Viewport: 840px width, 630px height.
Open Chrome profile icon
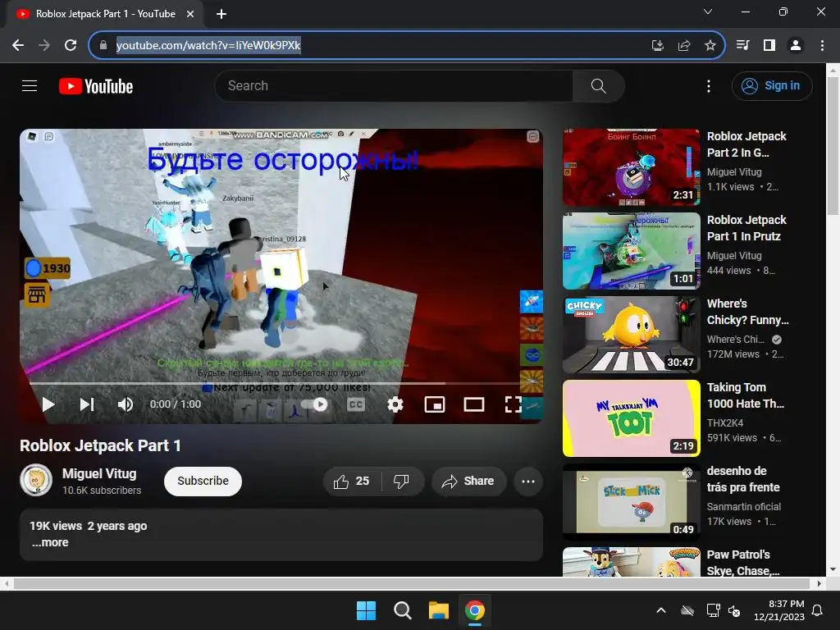click(x=796, y=45)
